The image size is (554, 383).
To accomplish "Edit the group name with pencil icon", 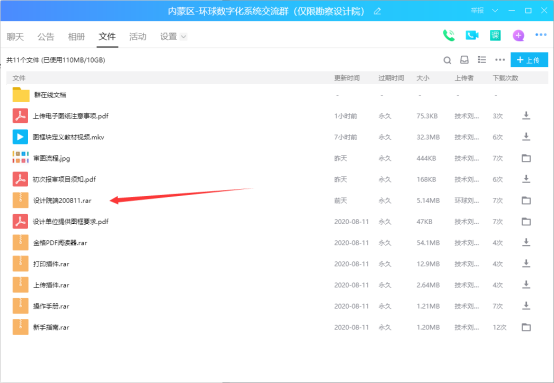I will [377, 11].
